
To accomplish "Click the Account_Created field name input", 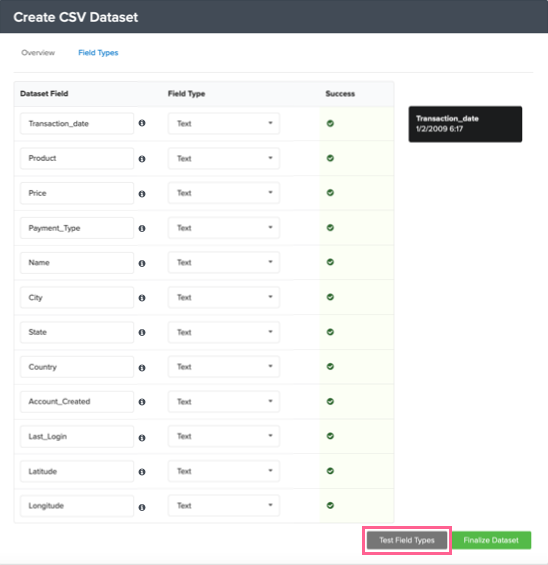I will coord(77,401).
